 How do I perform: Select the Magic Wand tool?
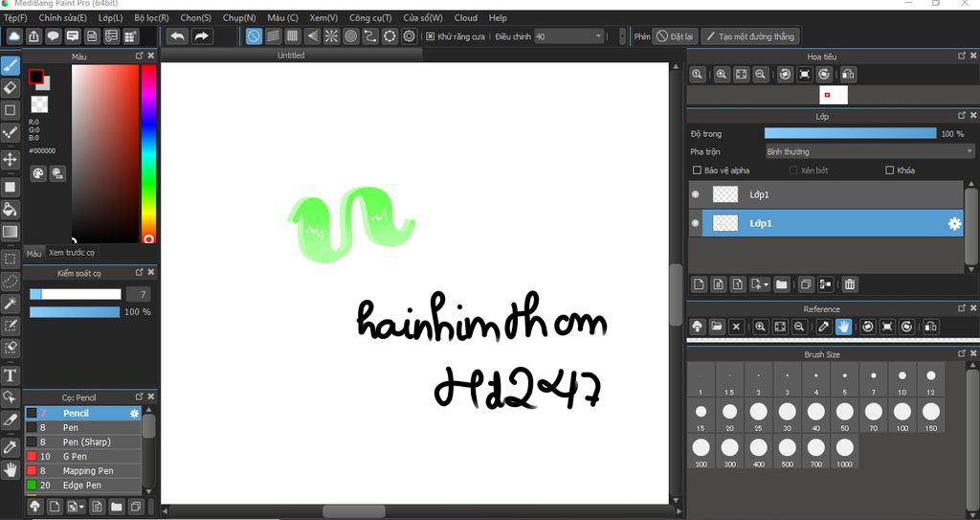pyautogui.click(x=10, y=304)
